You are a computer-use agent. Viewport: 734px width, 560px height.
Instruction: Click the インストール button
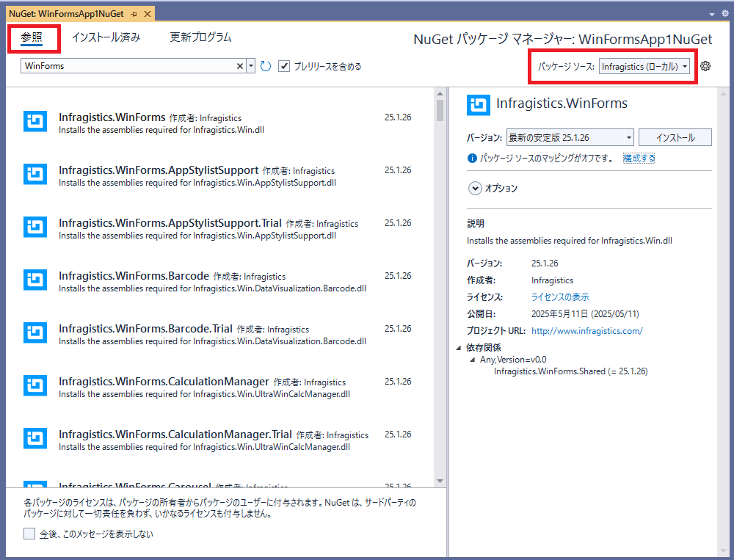[675, 138]
